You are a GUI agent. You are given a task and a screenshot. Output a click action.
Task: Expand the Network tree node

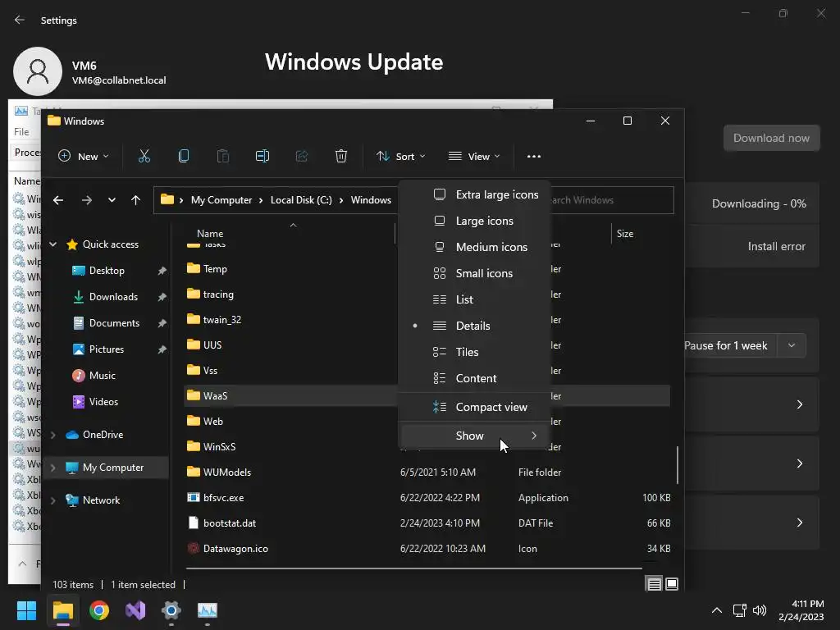point(53,500)
